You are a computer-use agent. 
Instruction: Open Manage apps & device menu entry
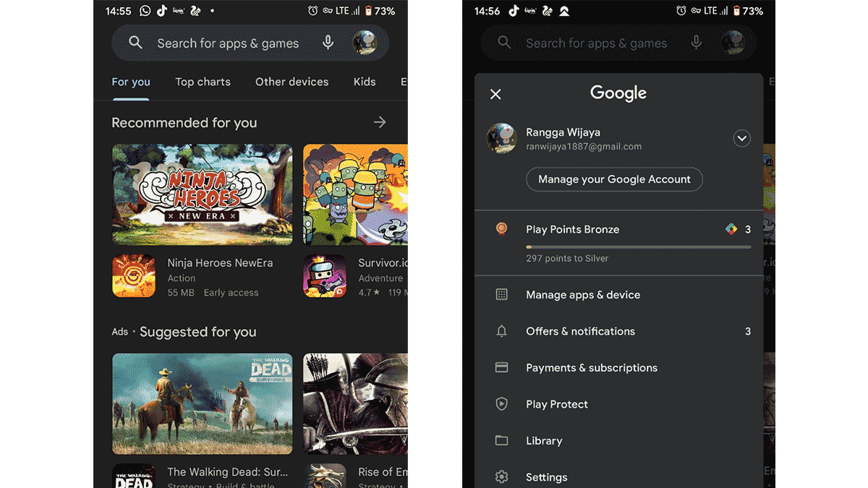618,294
